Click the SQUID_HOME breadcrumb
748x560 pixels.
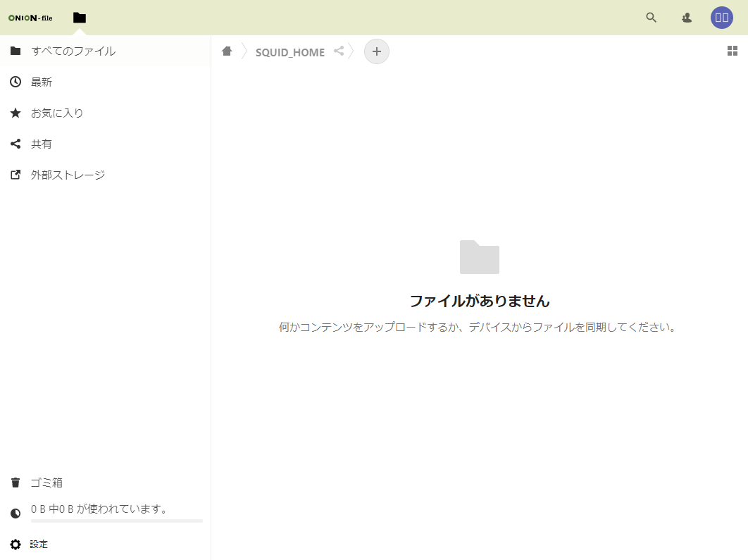coord(289,52)
